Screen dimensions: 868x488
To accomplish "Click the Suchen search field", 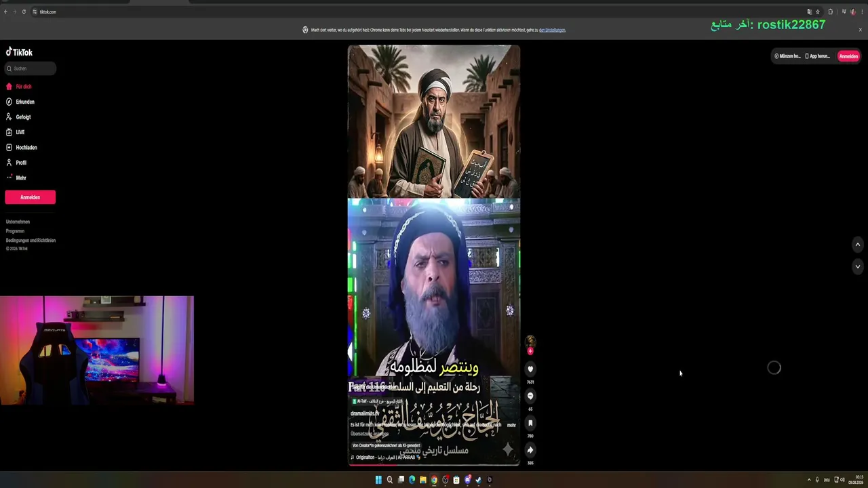I will coord(31,68).
